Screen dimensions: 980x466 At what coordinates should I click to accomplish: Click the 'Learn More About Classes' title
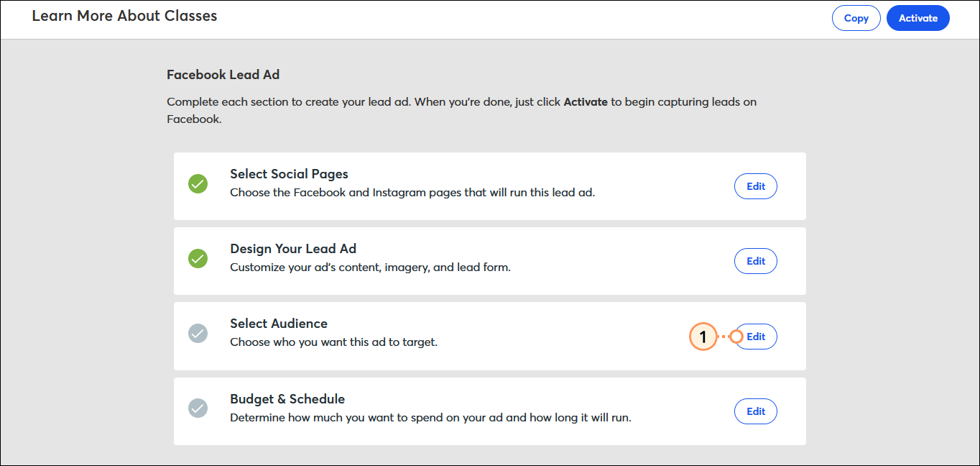124,15
